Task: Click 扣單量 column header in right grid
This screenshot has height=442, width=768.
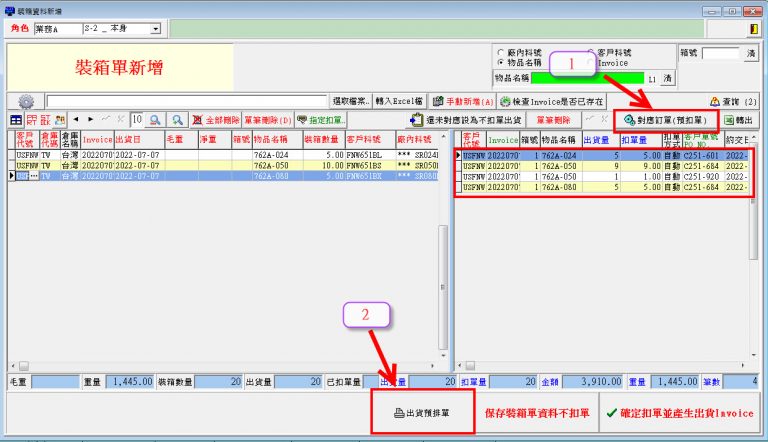Action: 641,140
